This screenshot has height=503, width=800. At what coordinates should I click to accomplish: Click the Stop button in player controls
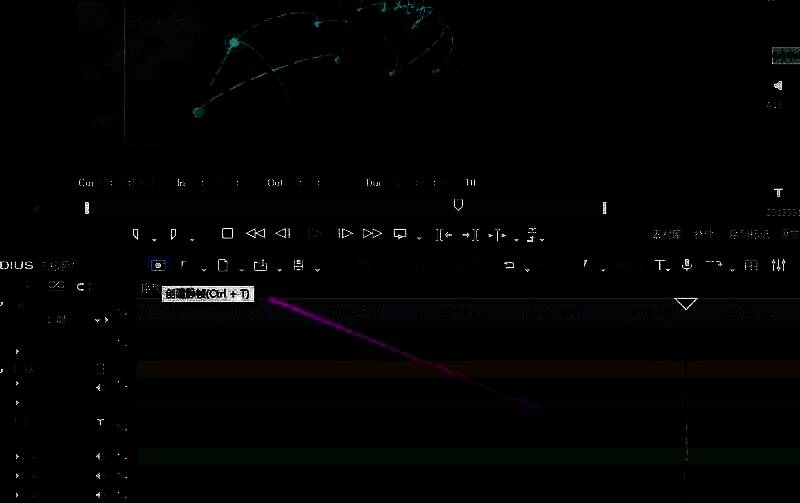pyautogui.click(x=227, y=234)
